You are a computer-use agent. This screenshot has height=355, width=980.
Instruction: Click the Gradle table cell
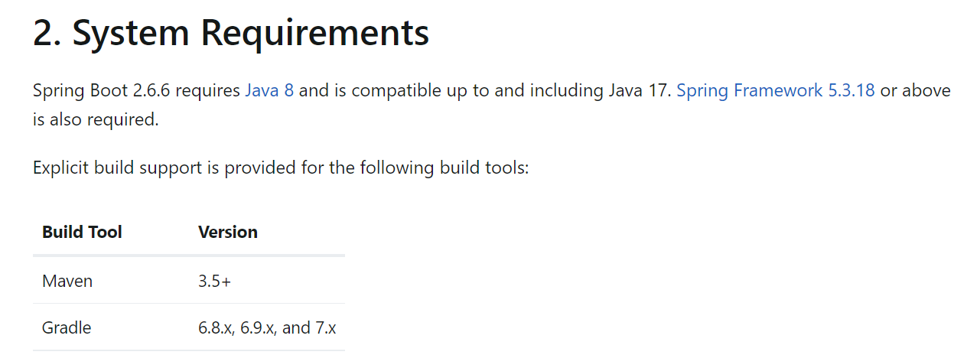[x=67, y=328]
